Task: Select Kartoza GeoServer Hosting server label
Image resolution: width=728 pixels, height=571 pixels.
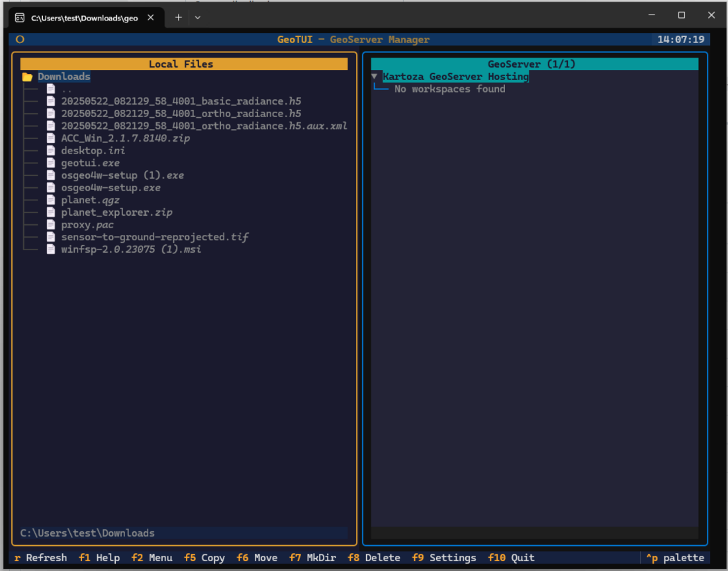Action: click(455, 77)
